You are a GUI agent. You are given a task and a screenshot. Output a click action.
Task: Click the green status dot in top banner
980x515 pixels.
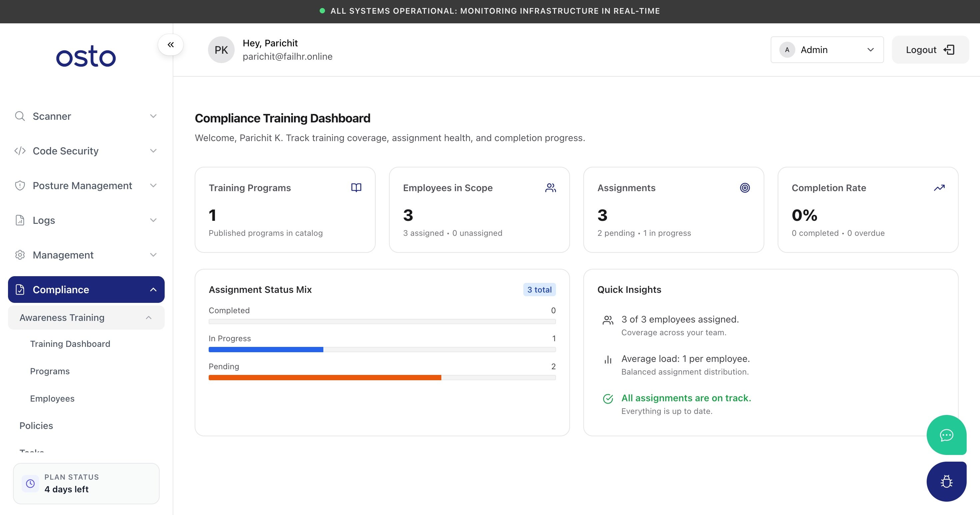click(x=322, y=11)
